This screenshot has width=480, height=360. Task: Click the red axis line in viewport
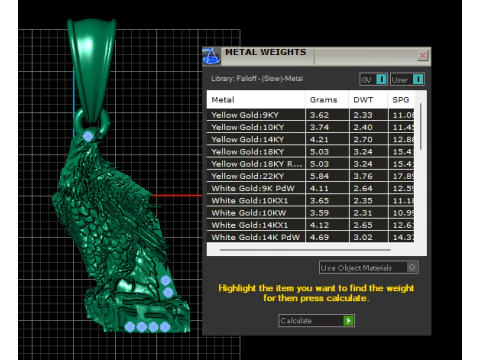tap(177, 195)
